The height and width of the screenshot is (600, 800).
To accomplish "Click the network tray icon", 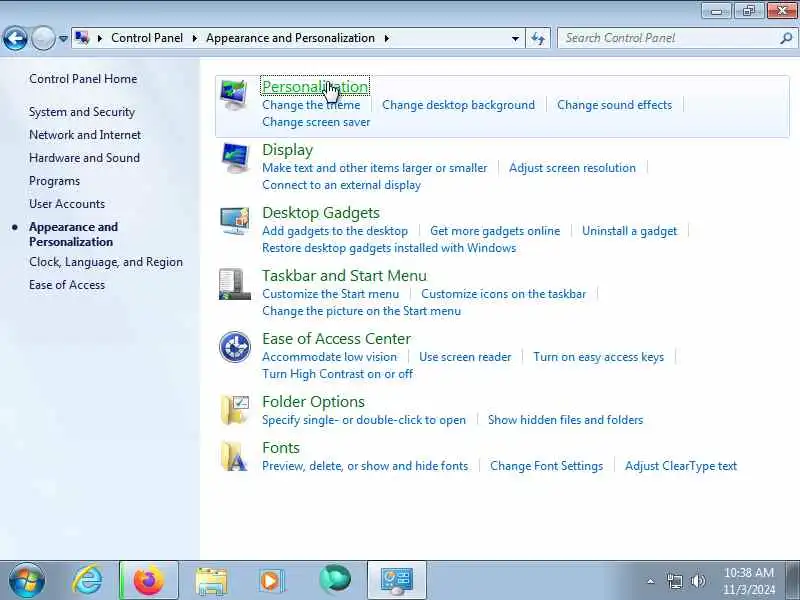I will click(x=674, y=581).
